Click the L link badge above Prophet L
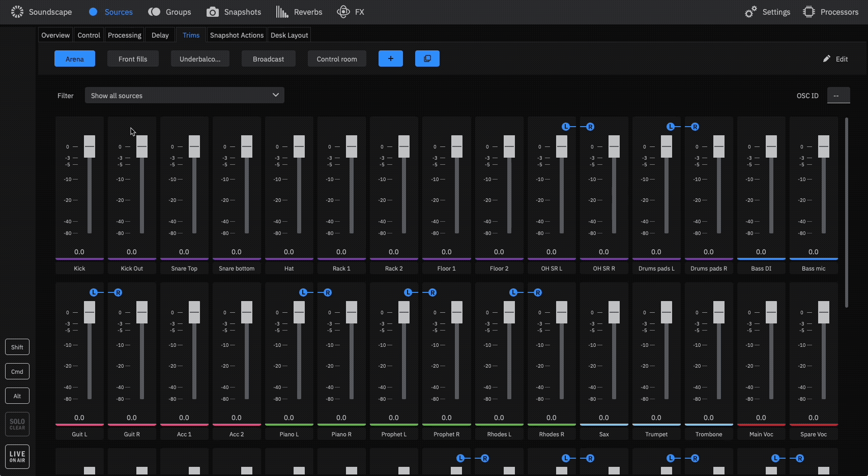Image resolution: width=868 pixels, height=476 pixels. tap(408, 292)
